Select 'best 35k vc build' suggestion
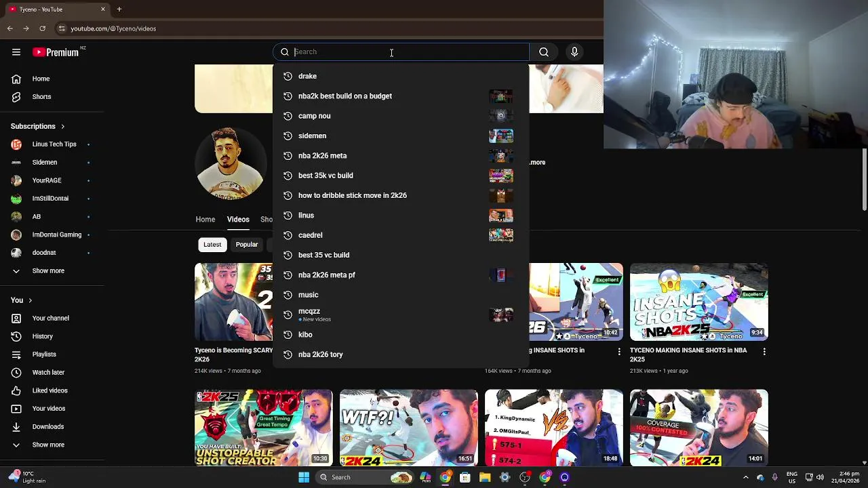Viewport: 868px width, 488px height. pos(401,176)
